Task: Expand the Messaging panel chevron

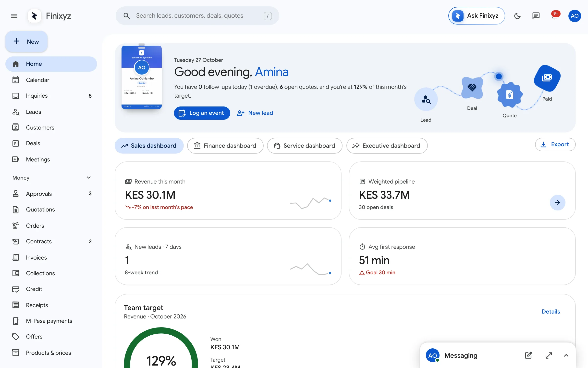Action: [566, 355]
